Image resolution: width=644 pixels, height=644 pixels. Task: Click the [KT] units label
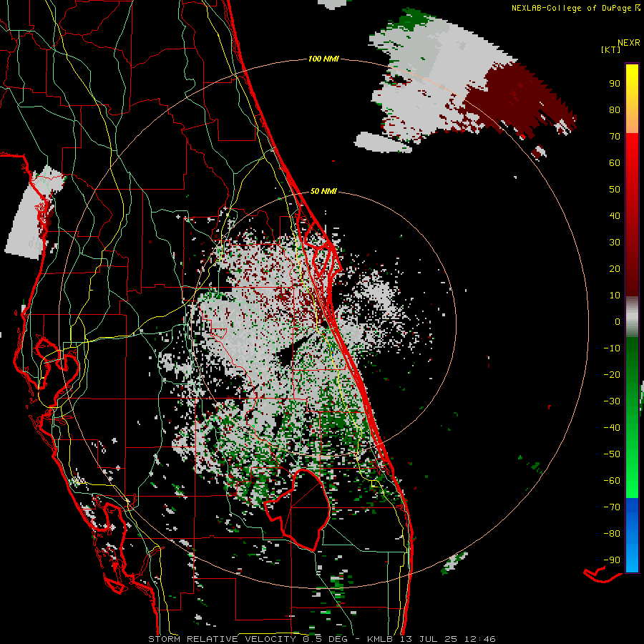point(610,49)
